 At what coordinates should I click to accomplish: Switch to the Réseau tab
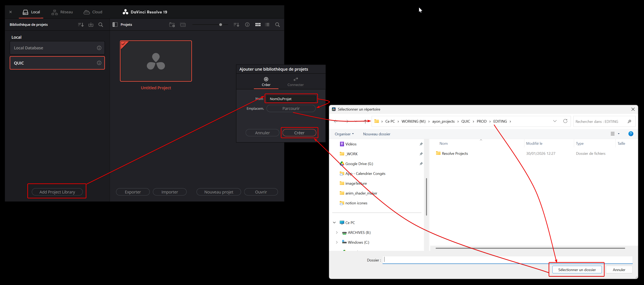[62, 12]
